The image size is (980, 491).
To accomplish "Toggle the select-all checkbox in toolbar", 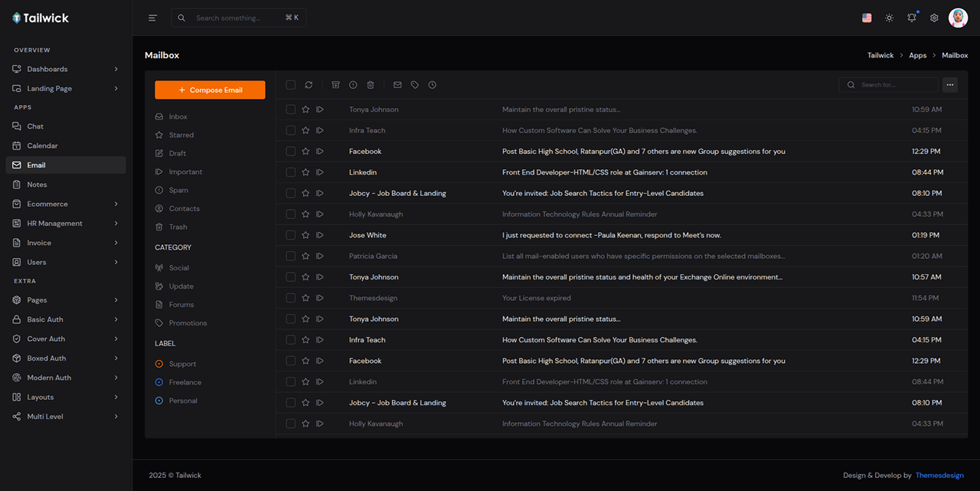I will (x=291, y=85).
